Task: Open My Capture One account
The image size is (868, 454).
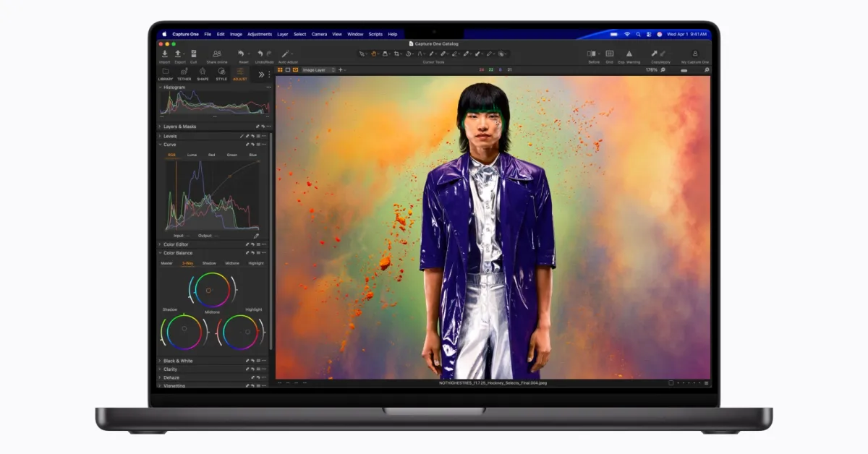Action: [x=695, y=53]
